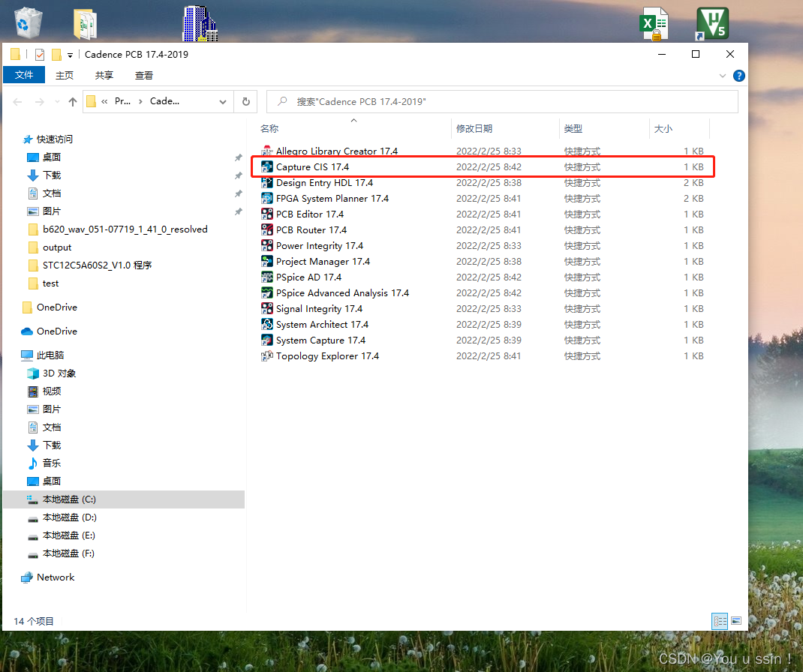This screenshot has width=803, height=672.
Task: Click the PCB Router 17.4 icon
Action: tap(267, 229)
